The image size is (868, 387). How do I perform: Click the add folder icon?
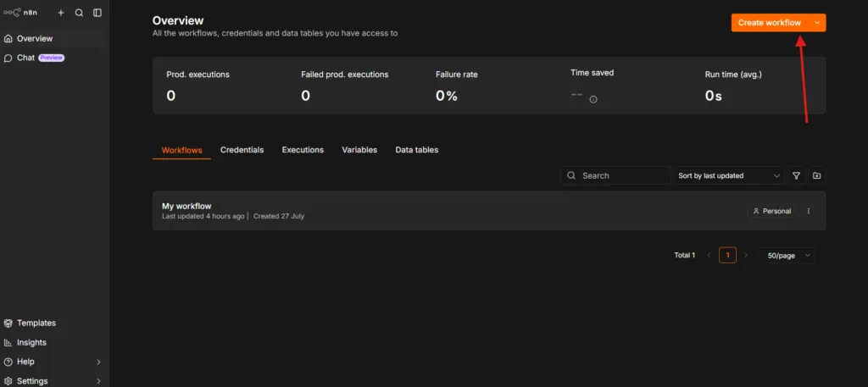tap(816, 176)
